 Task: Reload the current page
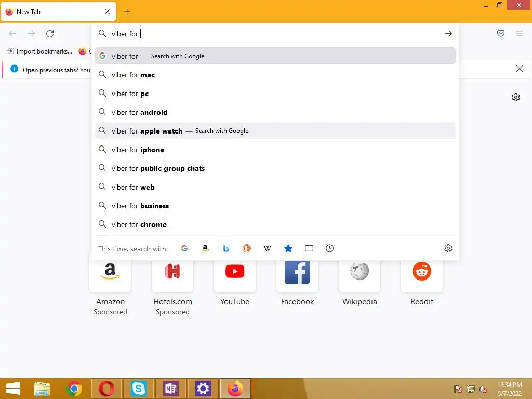point(50,34)
